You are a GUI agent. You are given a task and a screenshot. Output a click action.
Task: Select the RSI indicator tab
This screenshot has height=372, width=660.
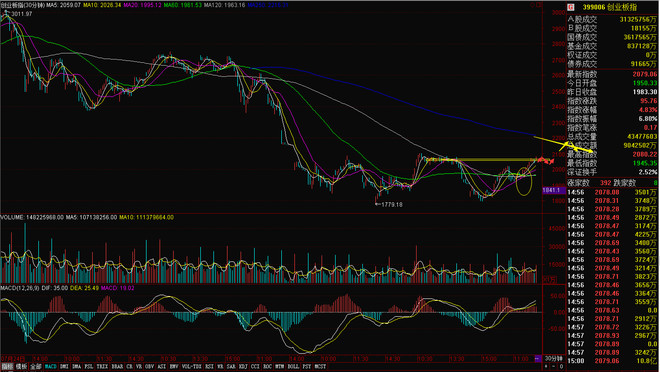(209, 367)
